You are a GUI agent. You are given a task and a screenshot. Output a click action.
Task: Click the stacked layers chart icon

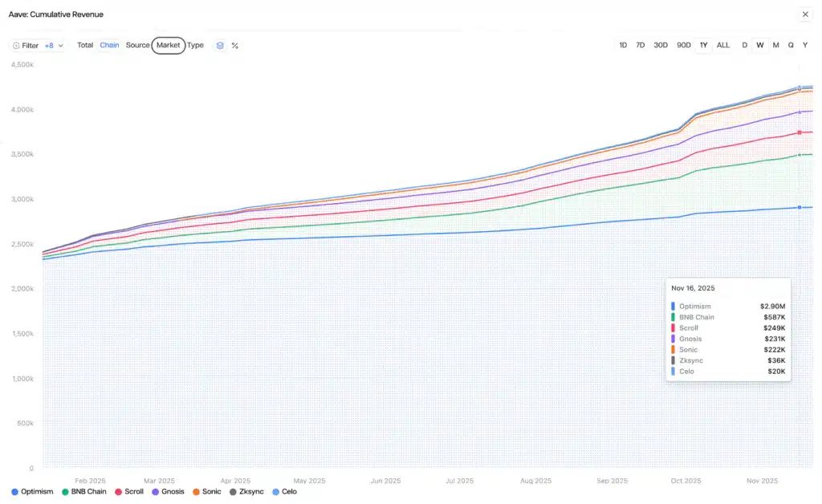(220, 46)
